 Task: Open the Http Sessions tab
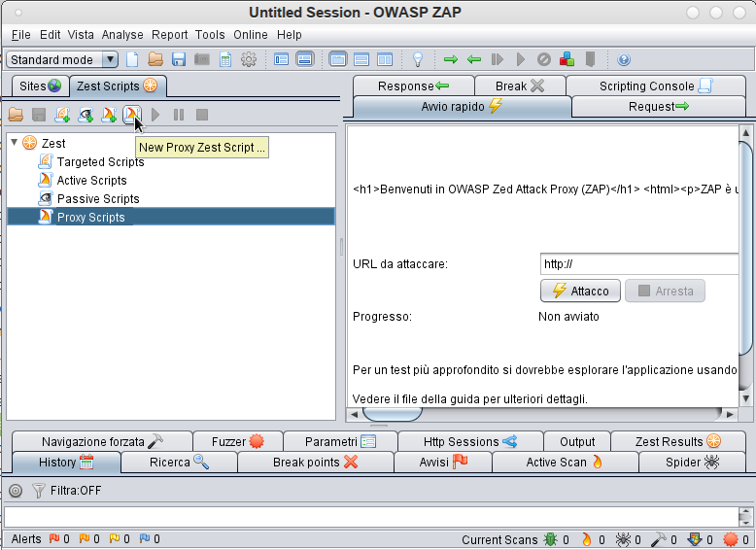(x=470, y=441)
